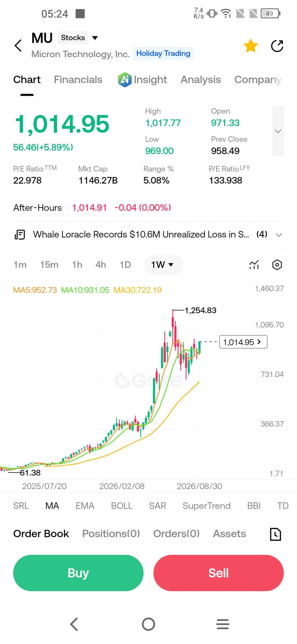The width and height of the screenshot is (297, 644).
Task: Expand the news list chevron
Action: [279, 235]
